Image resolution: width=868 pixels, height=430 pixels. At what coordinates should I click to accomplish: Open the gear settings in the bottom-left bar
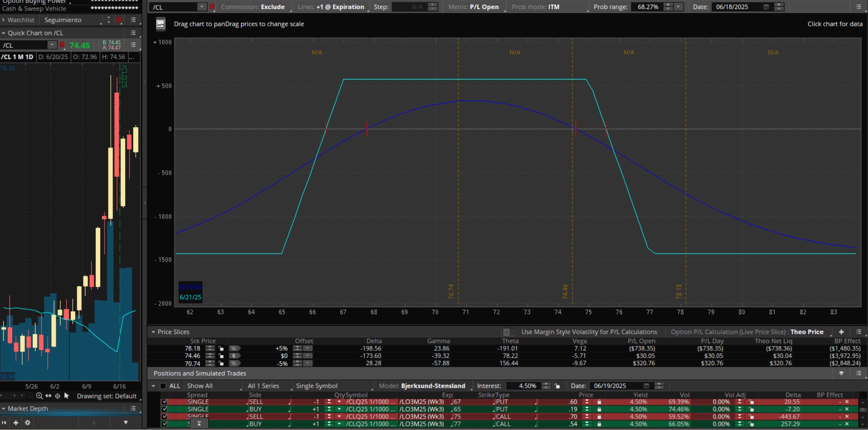click(x=28, y=423)
